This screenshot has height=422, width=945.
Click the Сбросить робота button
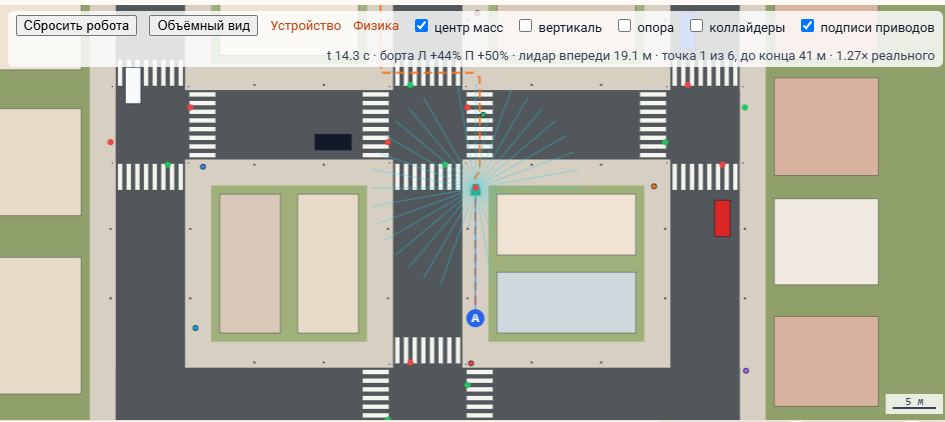click(x=77, y=25)
